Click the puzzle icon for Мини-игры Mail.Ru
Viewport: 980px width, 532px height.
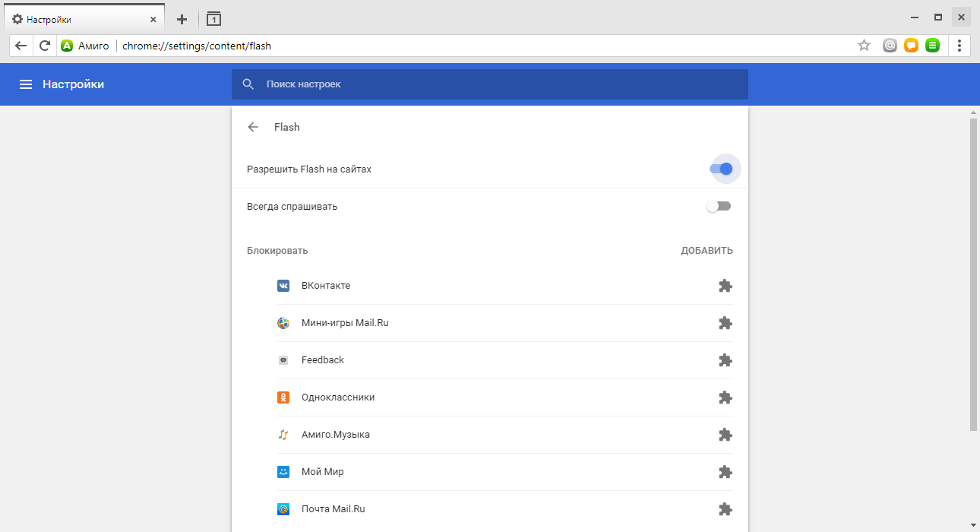pos(726,323)
